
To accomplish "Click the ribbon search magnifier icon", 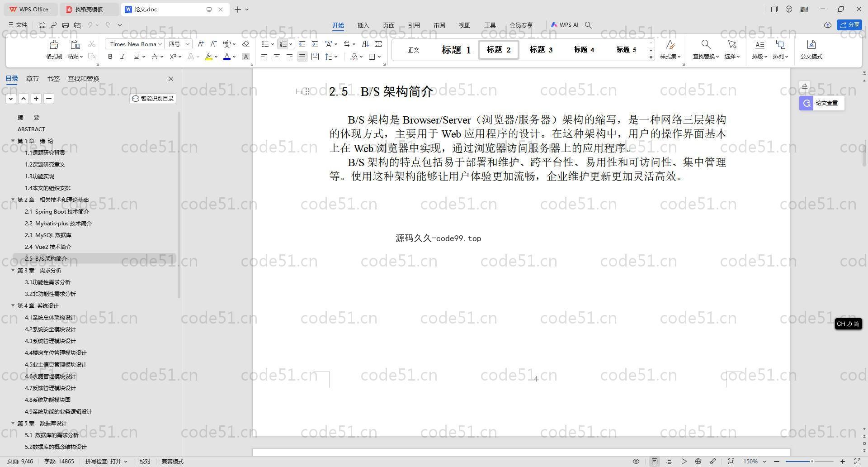I will click(x=588, y=25).
